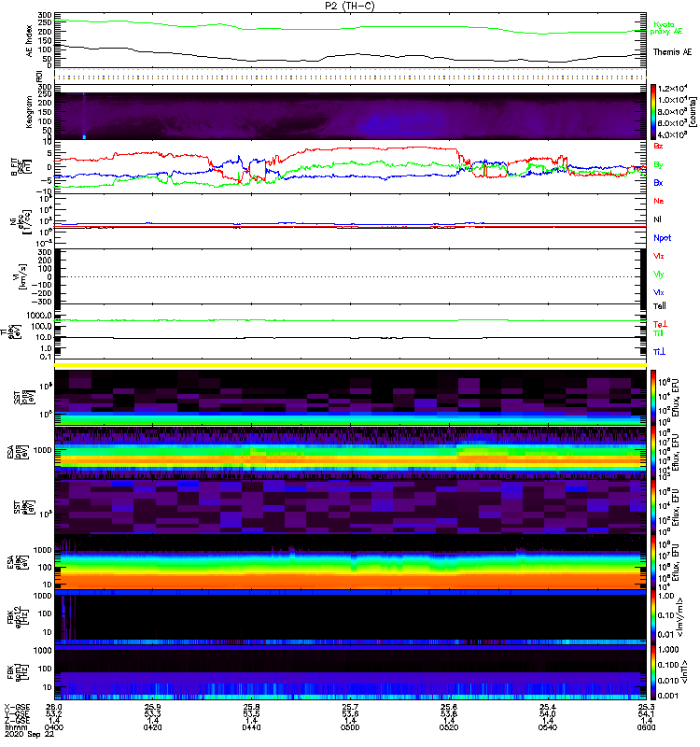
Task: Click the ROI dotted marker row
Action: (350, 76)
